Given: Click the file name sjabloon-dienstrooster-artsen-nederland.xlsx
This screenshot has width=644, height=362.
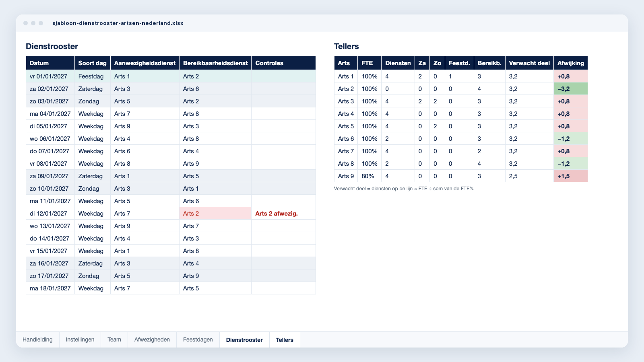Looking at the screenshot, I should (x=118, y=23).
